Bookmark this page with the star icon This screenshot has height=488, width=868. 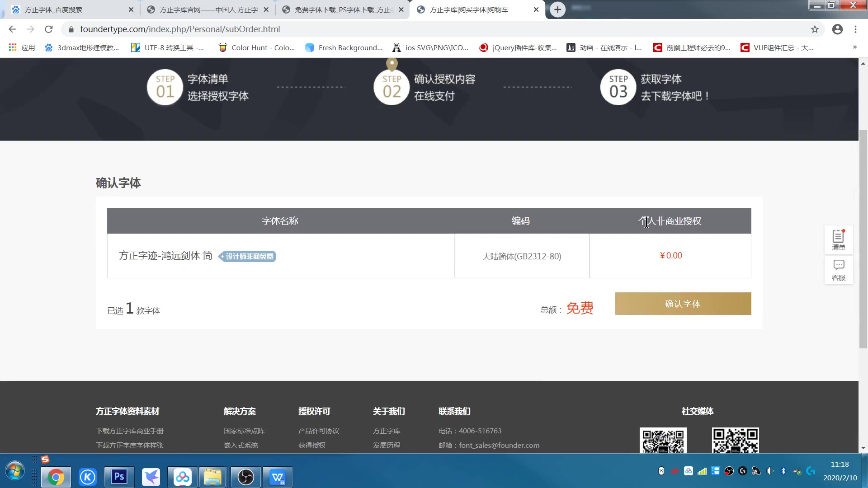coord(815,29)
